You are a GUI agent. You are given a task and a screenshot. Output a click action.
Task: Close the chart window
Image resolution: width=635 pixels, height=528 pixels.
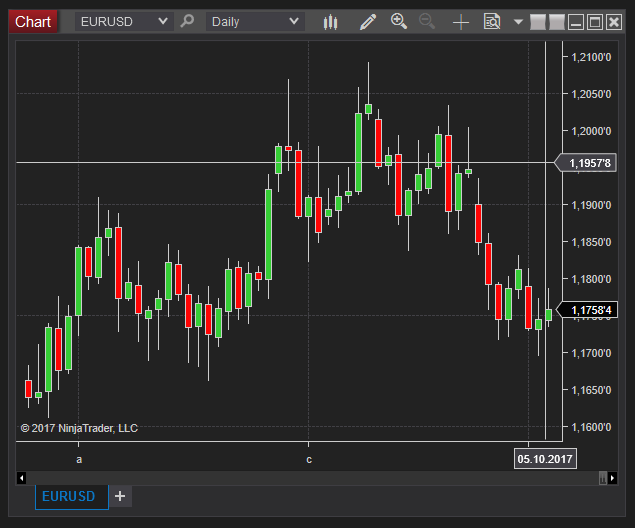[614, 22]
